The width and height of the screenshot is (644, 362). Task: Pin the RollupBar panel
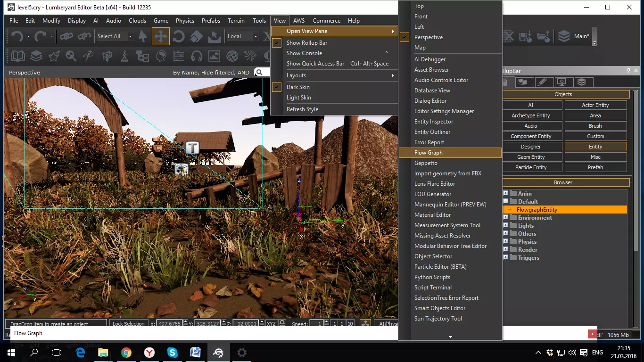[x=628, y=71]
